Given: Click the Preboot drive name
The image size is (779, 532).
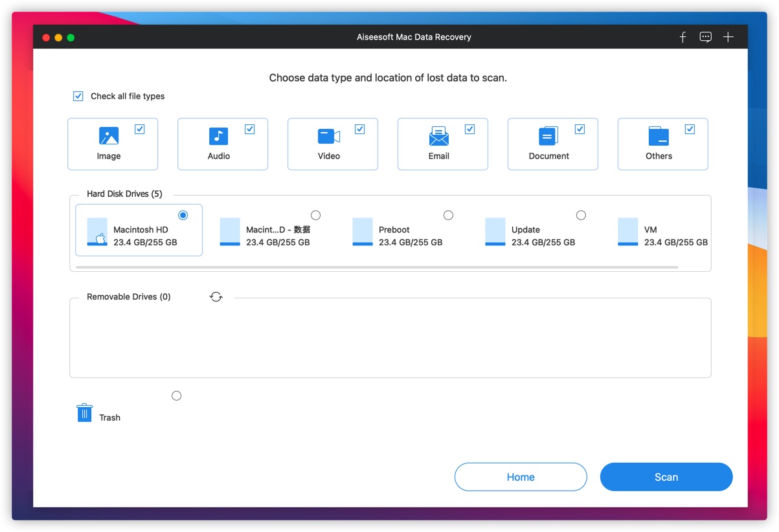Looking at the screenshot, I should click(x=394, y=230).
